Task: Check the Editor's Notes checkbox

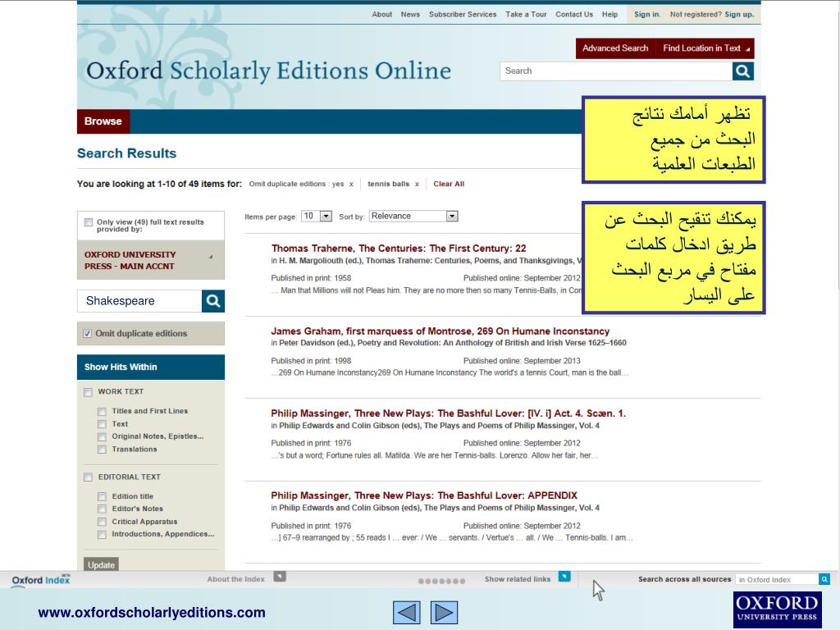Action: coord(102,509)
